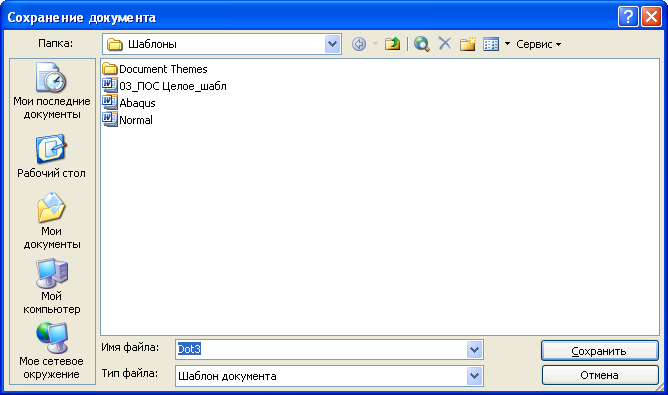
Task: Create a new folder with toolbar icon
Action: (x=467, y=44)
